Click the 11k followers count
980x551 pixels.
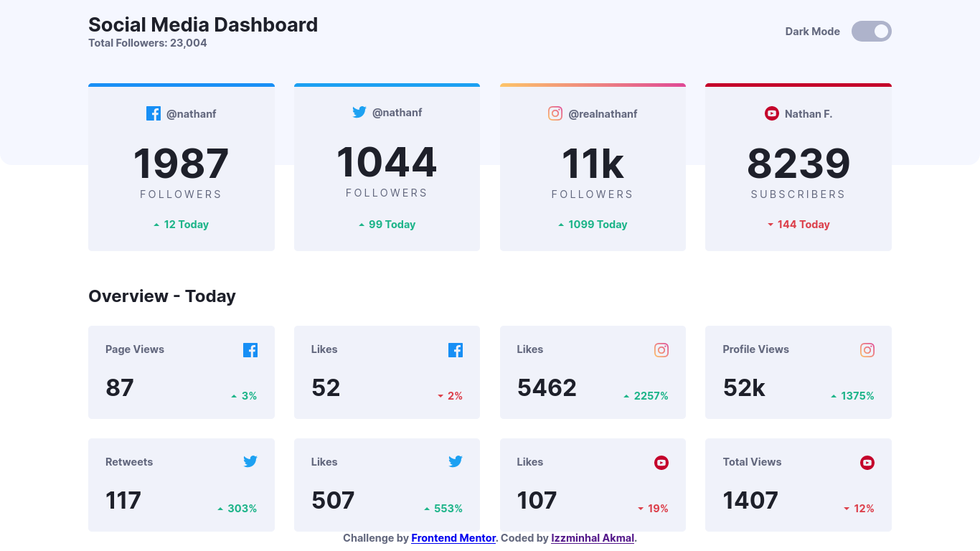(x=593, y=164)
